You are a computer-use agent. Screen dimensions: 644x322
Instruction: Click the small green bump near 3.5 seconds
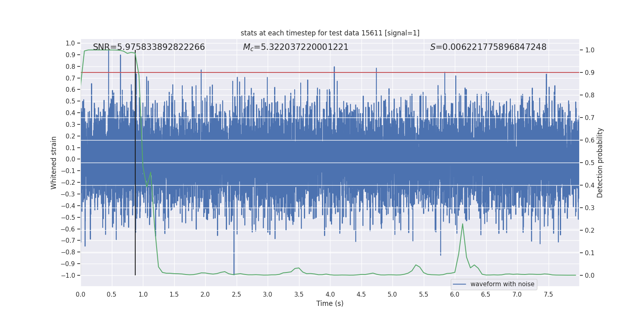click(298, 268)
